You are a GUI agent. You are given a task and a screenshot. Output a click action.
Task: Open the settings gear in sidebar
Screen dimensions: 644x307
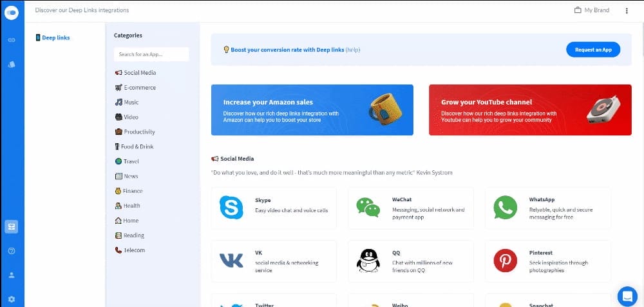click(x=11, y=299)
